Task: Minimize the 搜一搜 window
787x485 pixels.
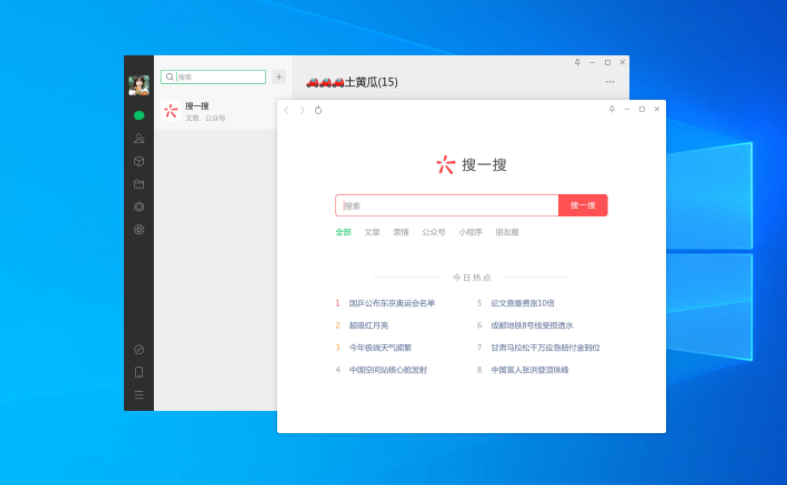Action: [627, 109]
